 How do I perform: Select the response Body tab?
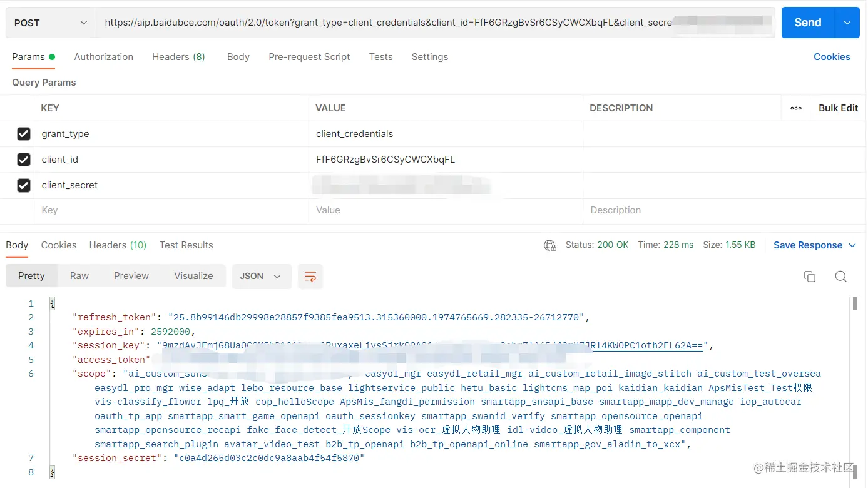17,245
